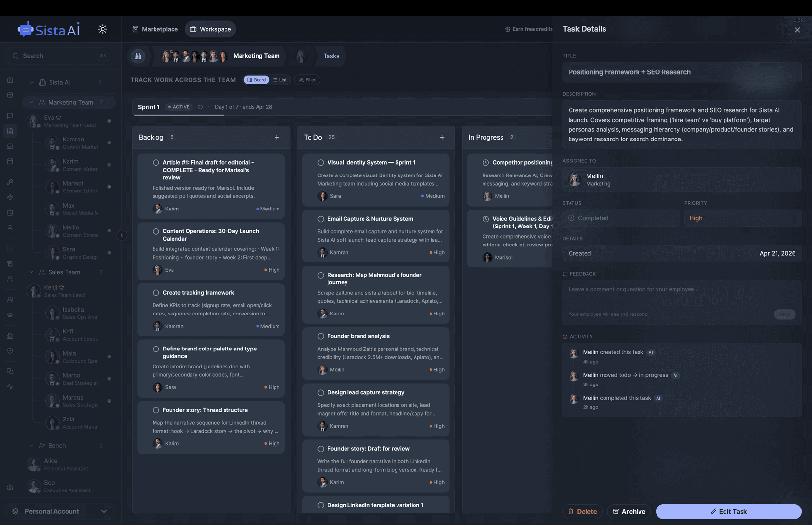
Task: Open the Home icon in sidebar
Action: click(10, 80)
